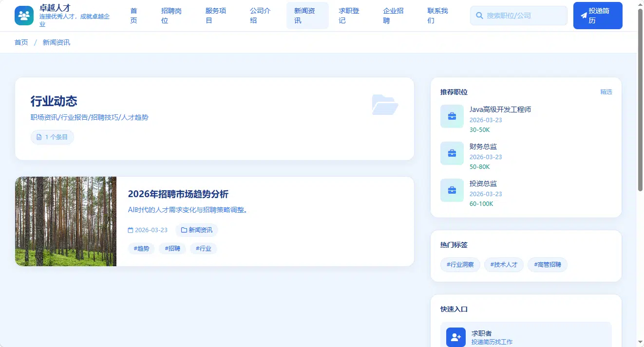
Task: Click the 求职者 add-user icon
Action: coord(456,337)
